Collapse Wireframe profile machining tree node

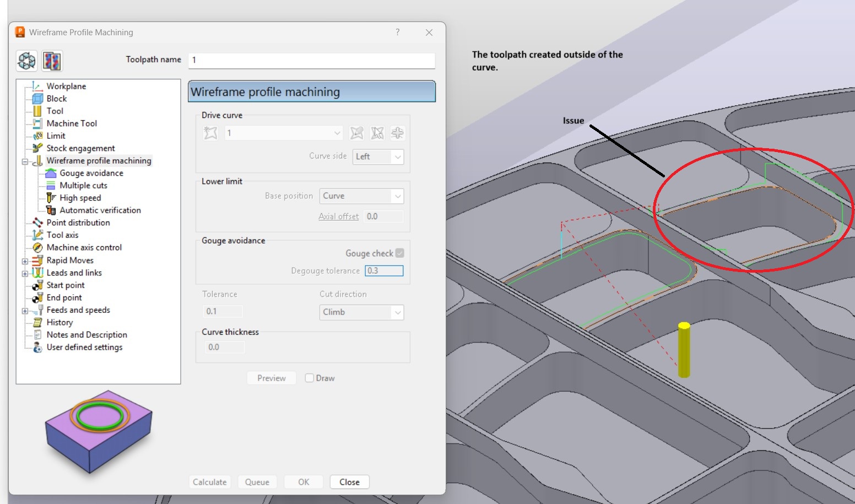(x=25, y=161)
